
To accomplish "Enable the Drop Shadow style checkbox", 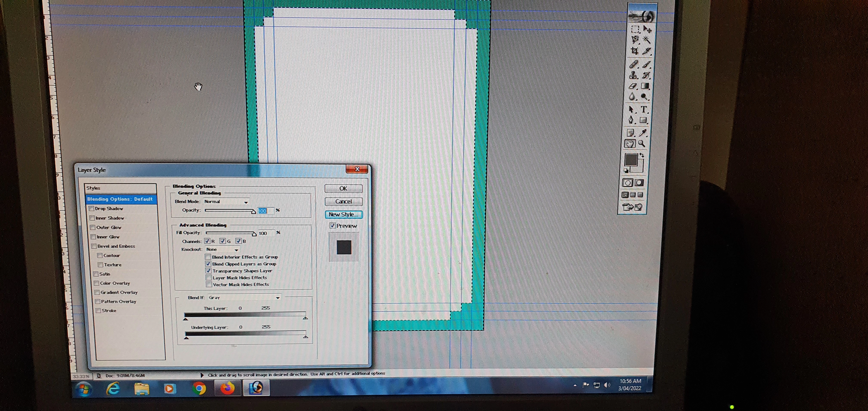I will coord(91,209).
